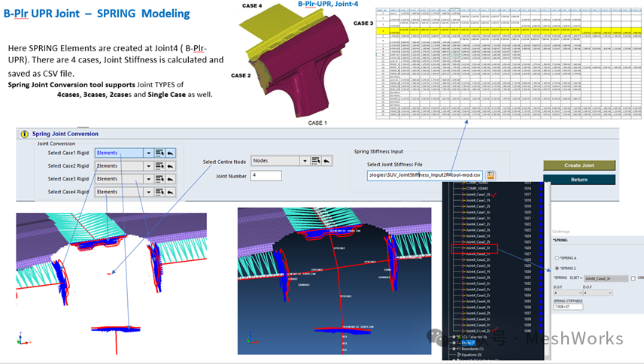Reset the Case1 Rigid selection
Image resolution: width=644 pixels, height=364 pixels.
170,153
